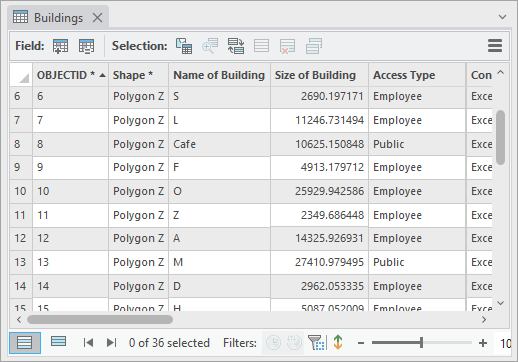The height and width of the screenshot is (362, 518).
Task: Click the Calculate Field icon
Action: 86,46
